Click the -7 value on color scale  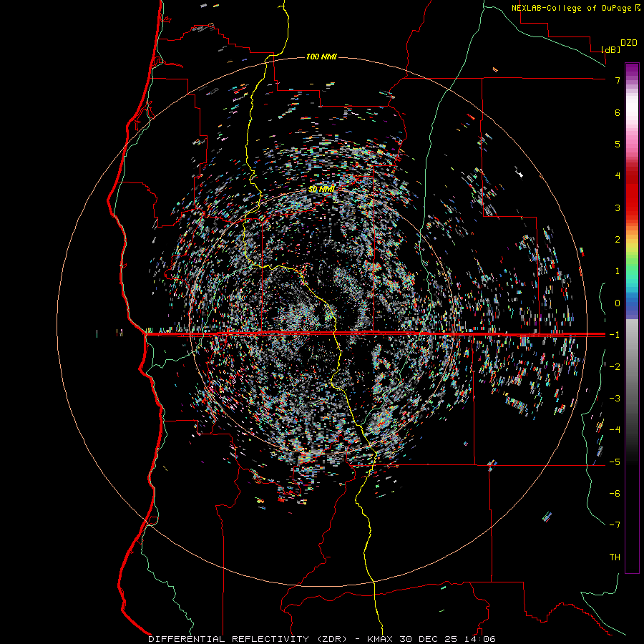[615, 525]
